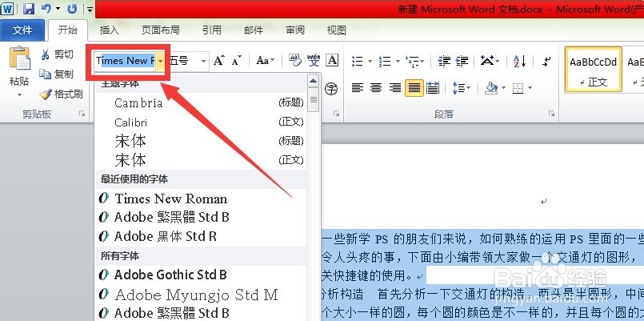644x321 pixels.
Task: Apply the 正文 style from gallery
Action: pyautogui.click(x=593, y=69)
